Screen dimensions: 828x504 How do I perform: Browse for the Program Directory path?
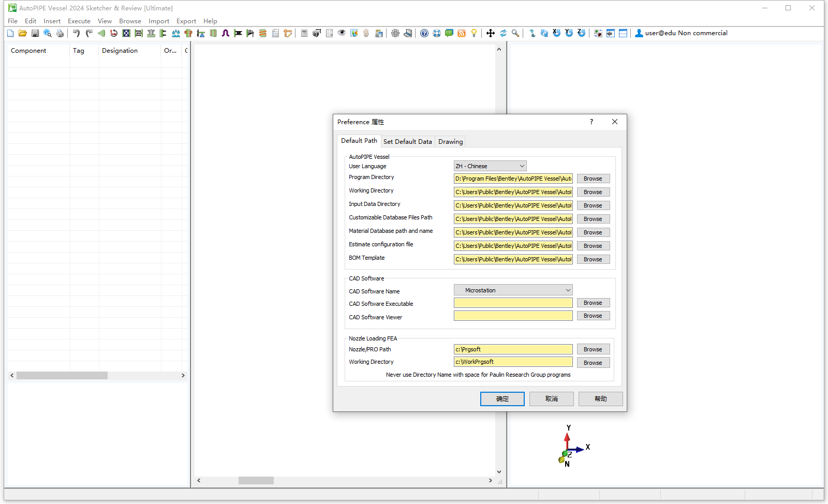593,179
